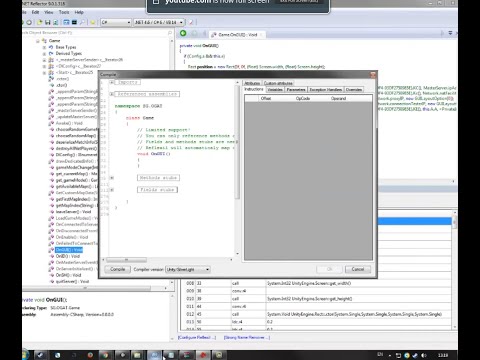Click the OpCode column header
The height and width of the screenshot is (360, 480).
(x=303, y=98)
